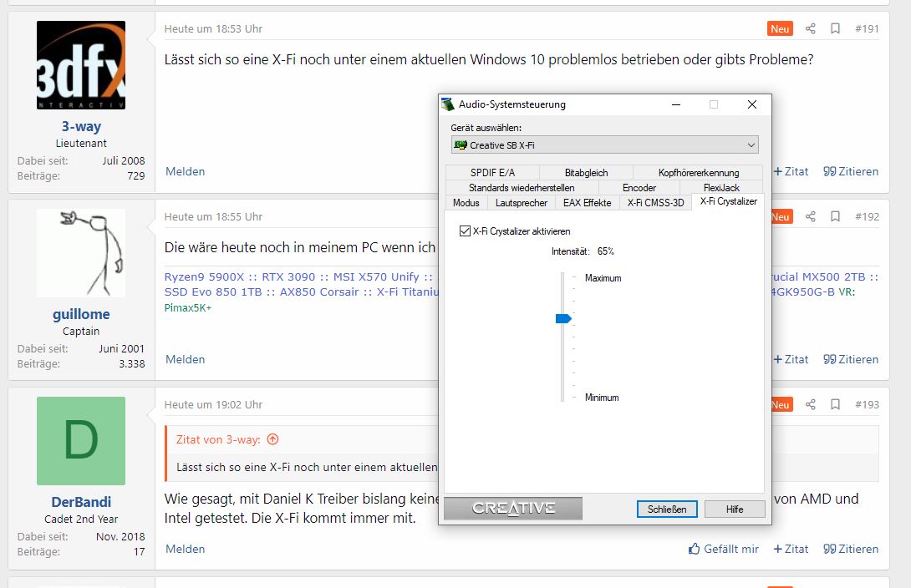911x588 pixels.
Task: Select the EAX Effekte tab
Action: tap(588, 203)
